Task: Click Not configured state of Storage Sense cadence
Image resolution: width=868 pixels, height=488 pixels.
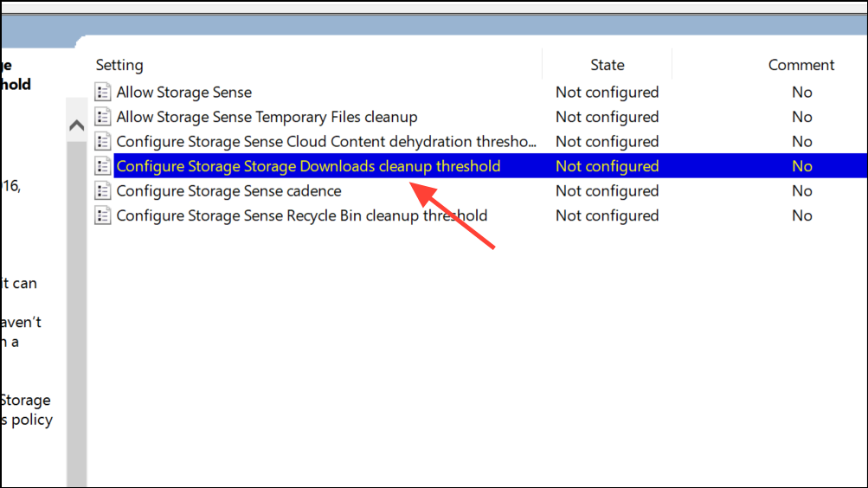Action: click(x=608, y=191)
